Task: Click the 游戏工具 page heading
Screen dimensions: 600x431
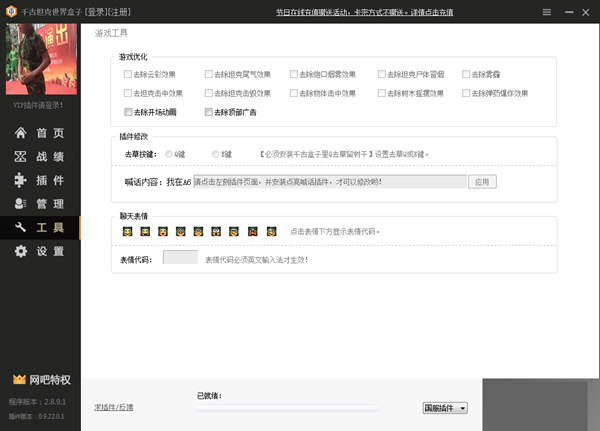Action: pyautogui.click(x=111, y=33)
